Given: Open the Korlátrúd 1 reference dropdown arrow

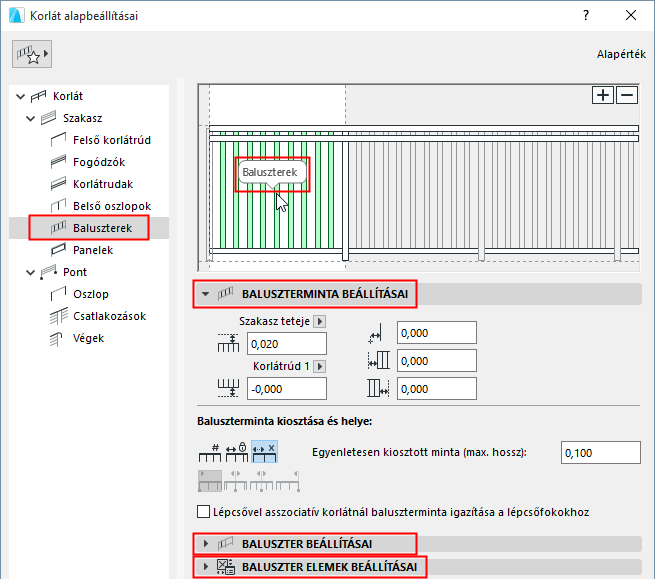Looking at the screenshot, I should pos(320,366).
